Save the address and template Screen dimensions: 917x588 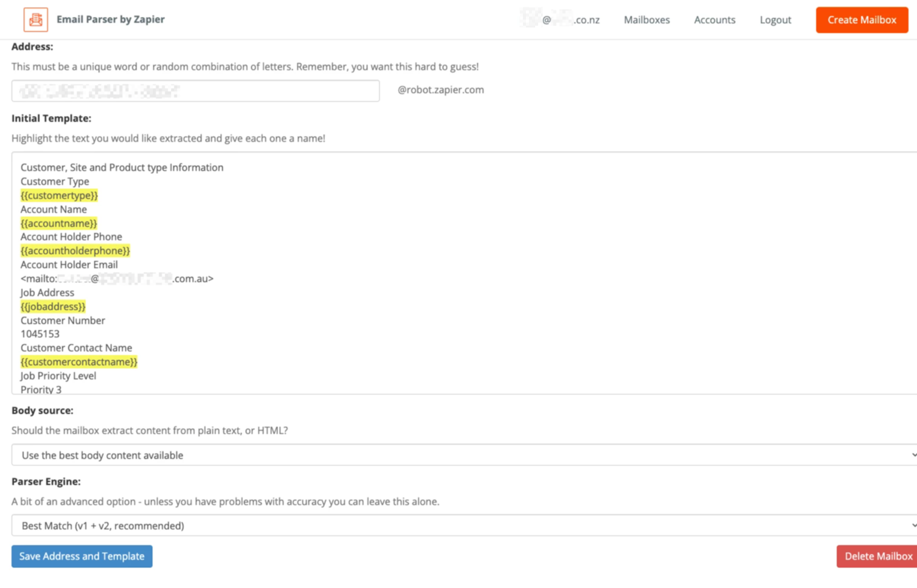pyautogui.click(x=82, y=556)
